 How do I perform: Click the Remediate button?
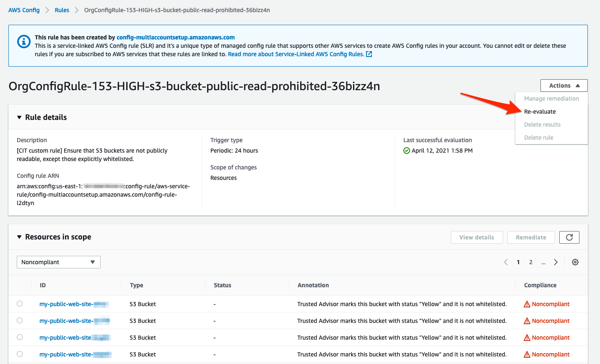(531, 237)
